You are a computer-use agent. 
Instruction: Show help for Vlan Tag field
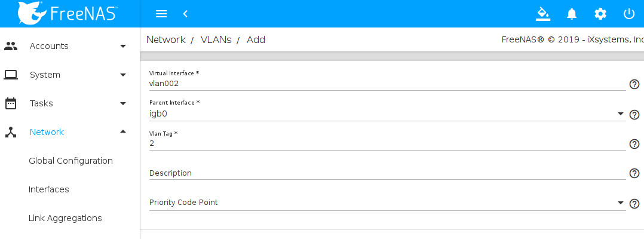634,144
